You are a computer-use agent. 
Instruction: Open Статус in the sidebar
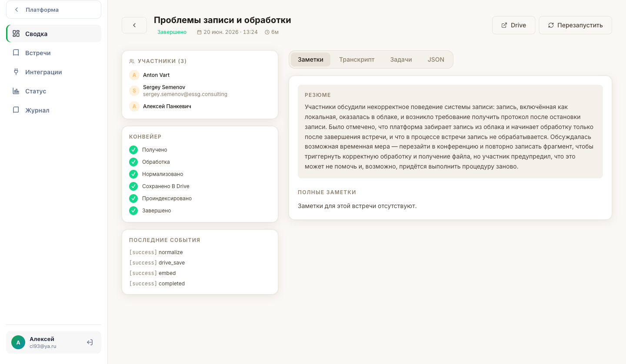pos(54,91)
